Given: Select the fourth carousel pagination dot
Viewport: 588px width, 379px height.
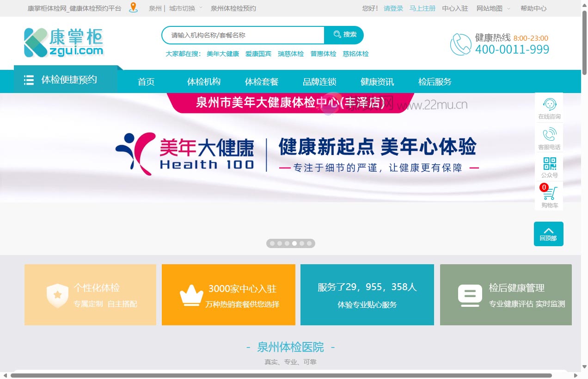Looking at the screenshot, I should click(294, 243).
